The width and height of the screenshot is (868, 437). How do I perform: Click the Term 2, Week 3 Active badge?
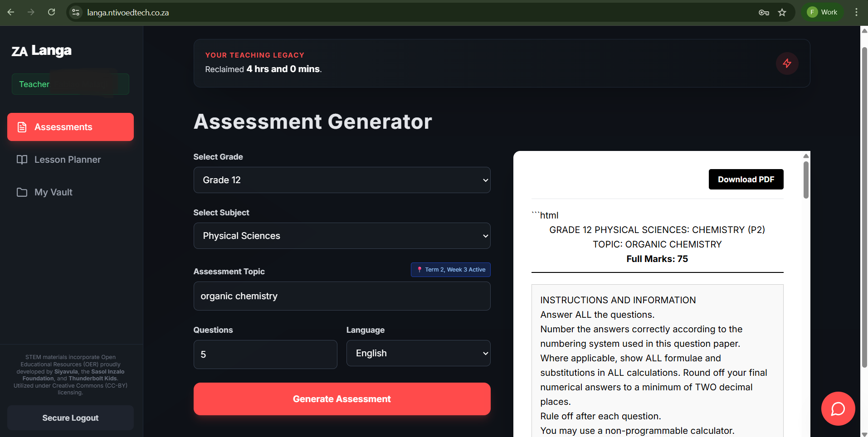coord(450,270)
